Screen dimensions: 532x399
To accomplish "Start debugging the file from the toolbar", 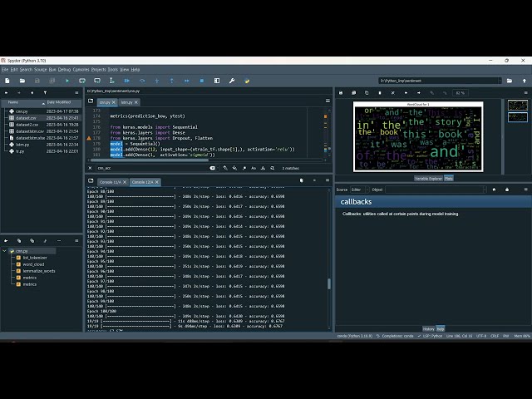I will [x=127, y=81].
